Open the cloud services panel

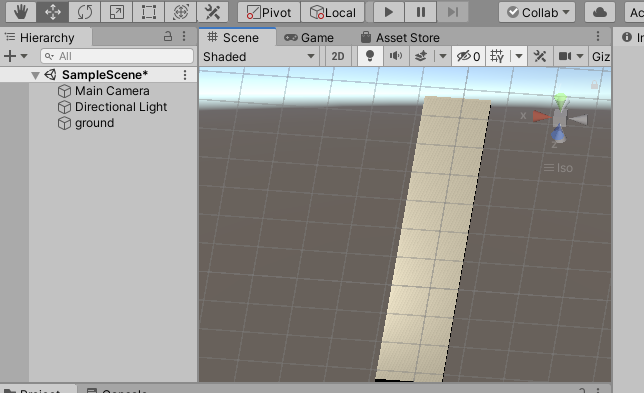coord(600,12)
